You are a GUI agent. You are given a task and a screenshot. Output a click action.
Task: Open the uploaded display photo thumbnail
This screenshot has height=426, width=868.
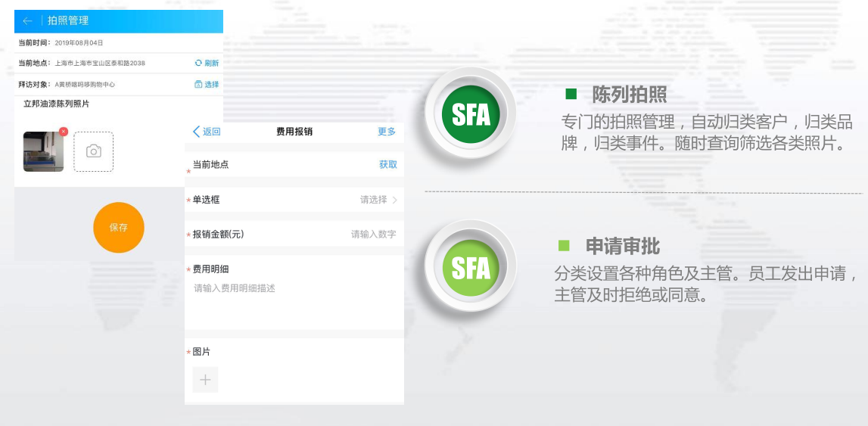[x=43, y=151]
